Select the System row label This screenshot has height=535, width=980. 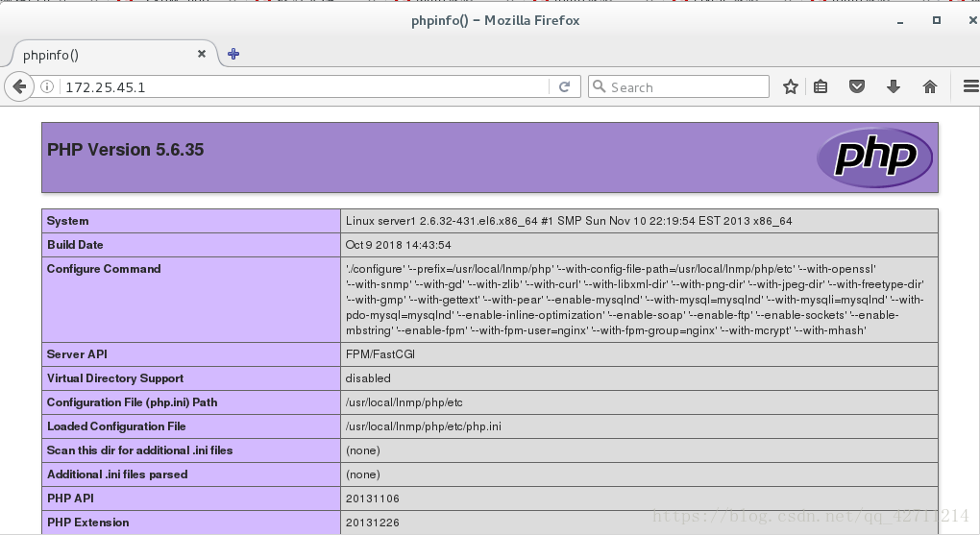(x=67, y=221)
